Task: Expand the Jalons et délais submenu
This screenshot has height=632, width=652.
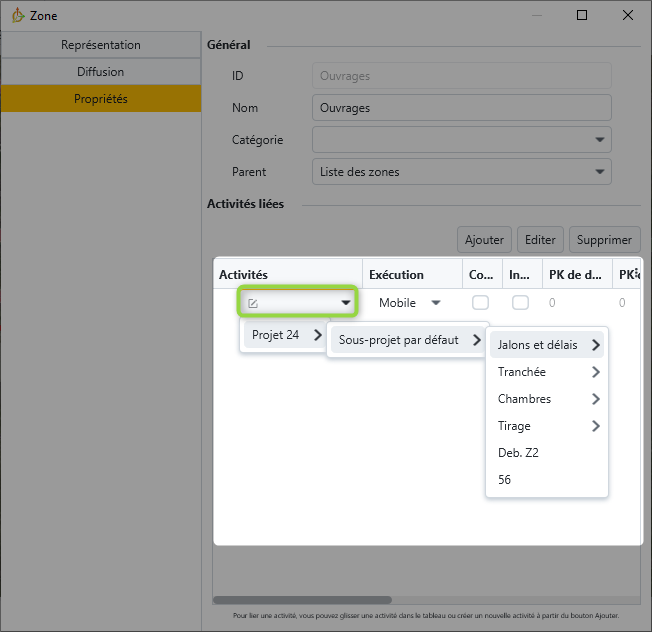Action: 547,345
